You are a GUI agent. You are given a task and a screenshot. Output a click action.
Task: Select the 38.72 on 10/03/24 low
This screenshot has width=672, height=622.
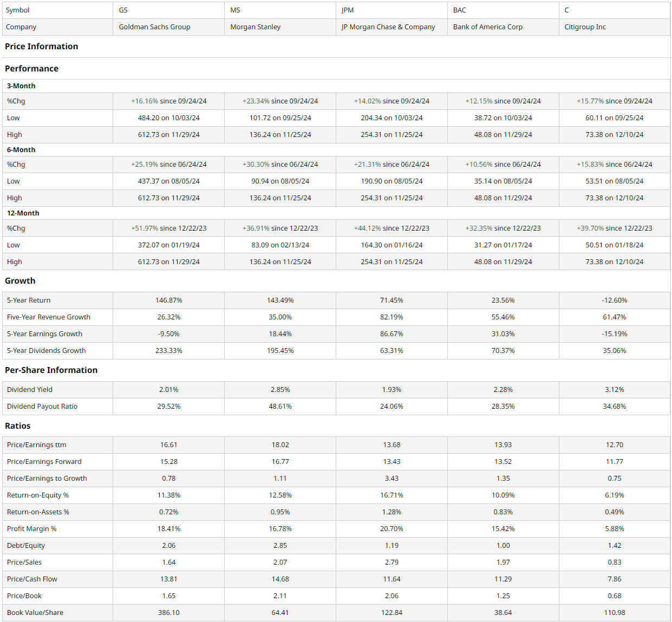click(503, 118)
